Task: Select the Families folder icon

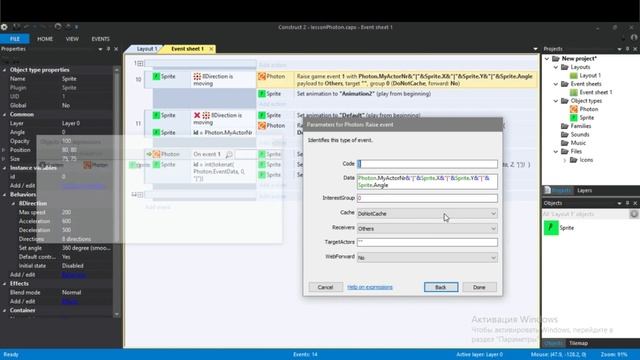Action: tap(565, 126)
